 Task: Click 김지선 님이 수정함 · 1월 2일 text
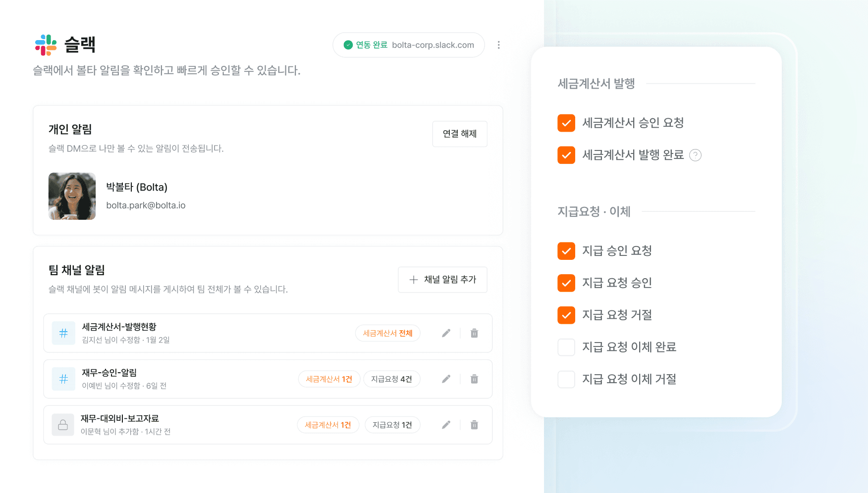coord(126,340)
